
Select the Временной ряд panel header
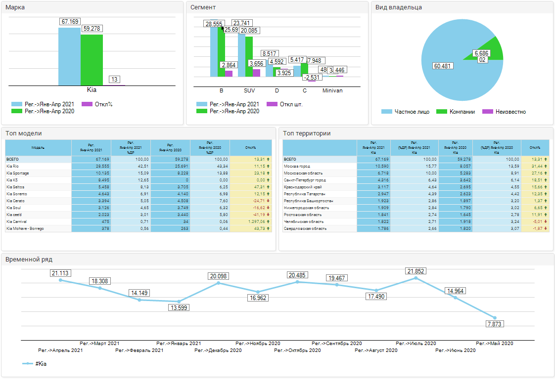coord(29,260)
